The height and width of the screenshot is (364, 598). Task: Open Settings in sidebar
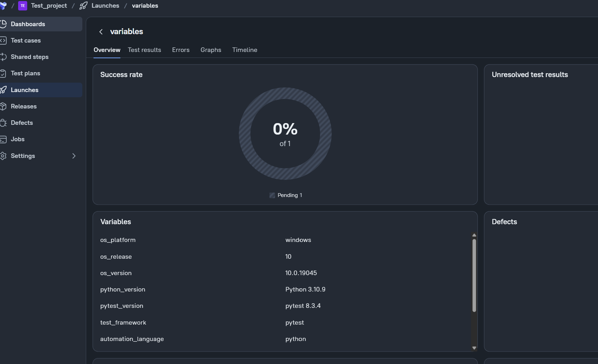(x=41, y=156)
